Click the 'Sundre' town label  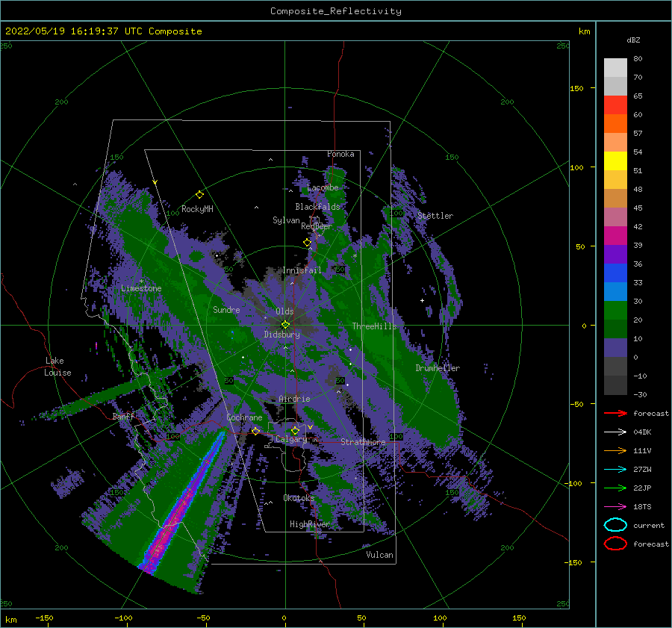coord(226,310)
